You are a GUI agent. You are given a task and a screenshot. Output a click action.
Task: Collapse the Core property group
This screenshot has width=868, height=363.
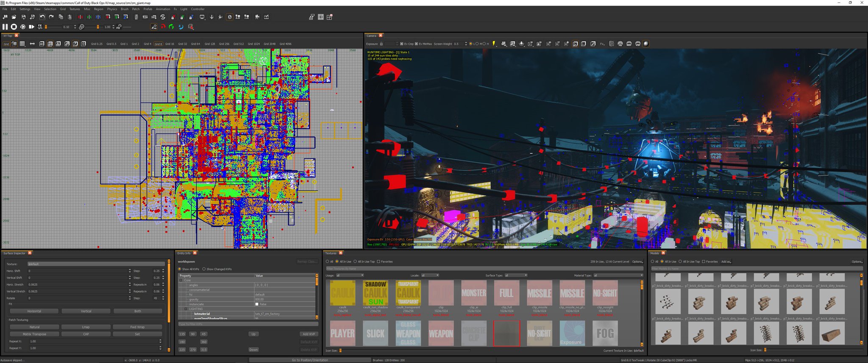pos(181,280)
